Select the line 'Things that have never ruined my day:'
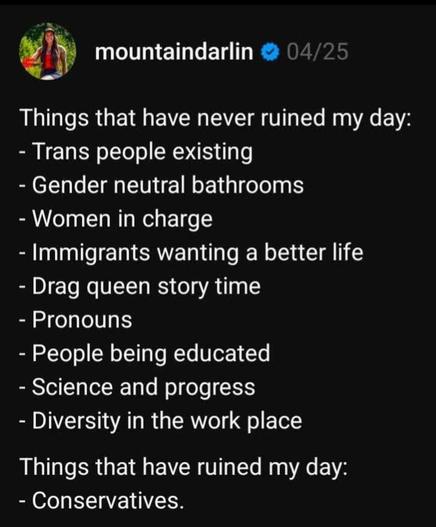This screenshot has height=527, width=436. [215, 118]
